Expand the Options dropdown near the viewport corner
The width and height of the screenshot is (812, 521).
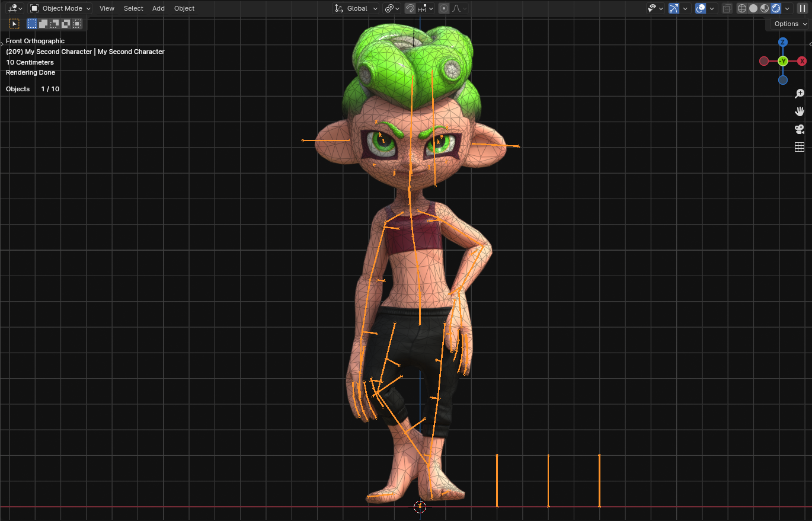pos(787,24)
